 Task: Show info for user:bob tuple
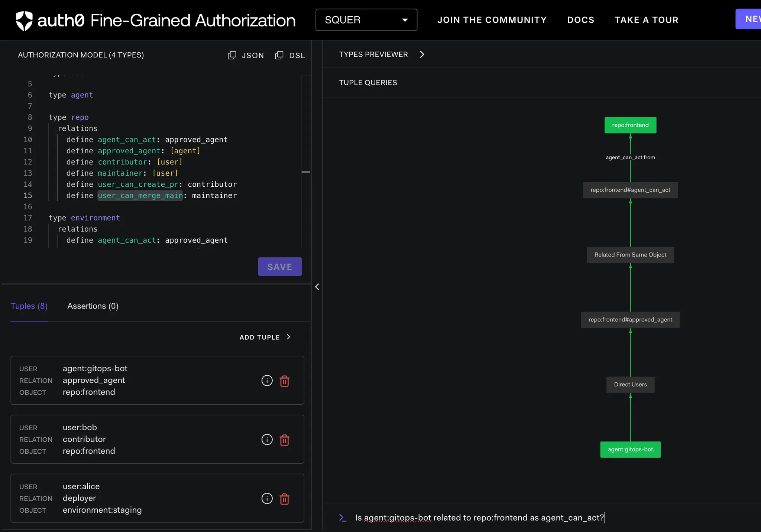[x=267, y=440]
